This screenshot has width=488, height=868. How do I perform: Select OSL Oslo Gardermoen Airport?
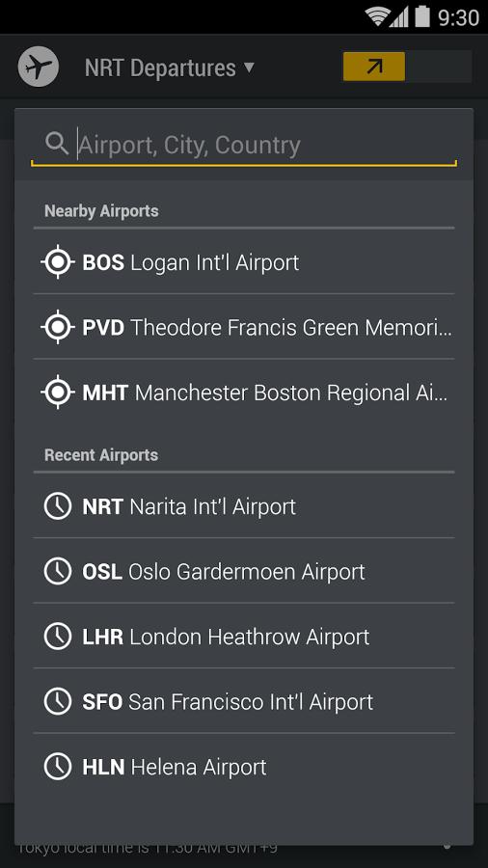[x=244, y=571]
